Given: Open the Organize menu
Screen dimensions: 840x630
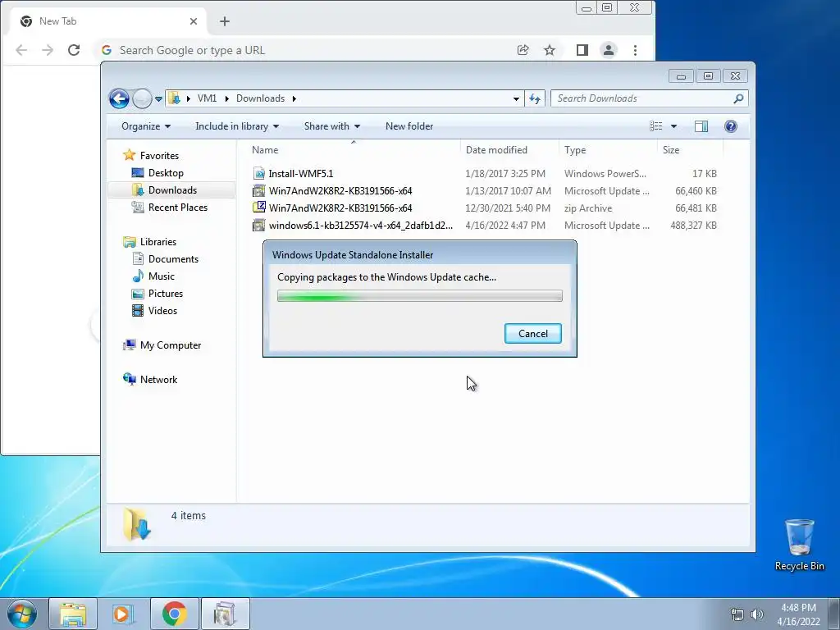Looking at the screenshot, I should click(146, 126).
